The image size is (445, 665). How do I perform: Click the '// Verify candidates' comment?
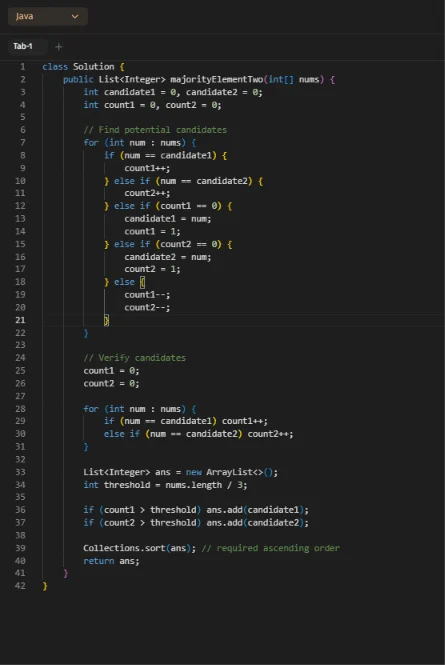click(134, 358)
